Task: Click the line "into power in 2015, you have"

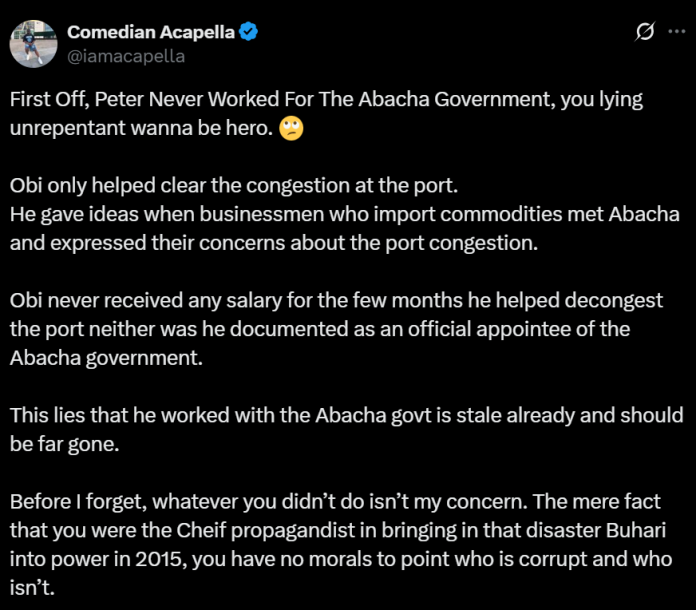Action: click(x=341, y=559)
